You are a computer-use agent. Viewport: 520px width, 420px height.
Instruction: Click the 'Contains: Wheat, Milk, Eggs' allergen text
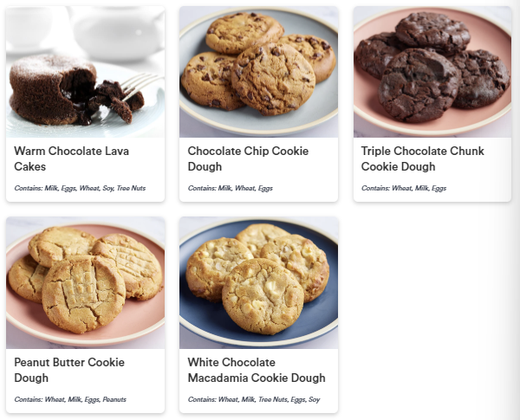coord(404,188)
